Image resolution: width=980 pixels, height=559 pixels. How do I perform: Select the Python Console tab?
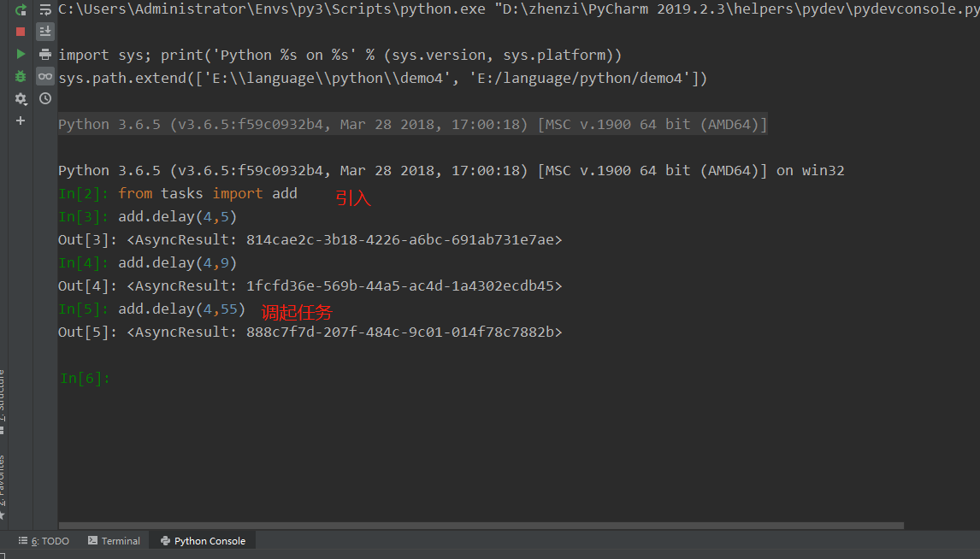coord(204,541)
